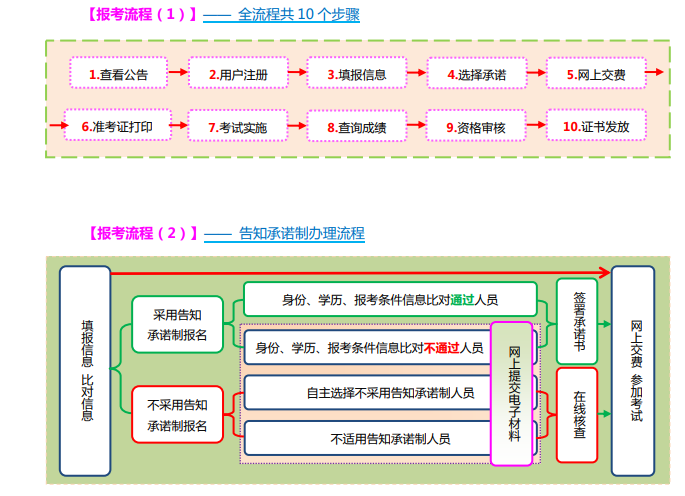Screen dimensions: 685x496
Task: Select step box 2.用户注册
Action: tap(238, 73)
